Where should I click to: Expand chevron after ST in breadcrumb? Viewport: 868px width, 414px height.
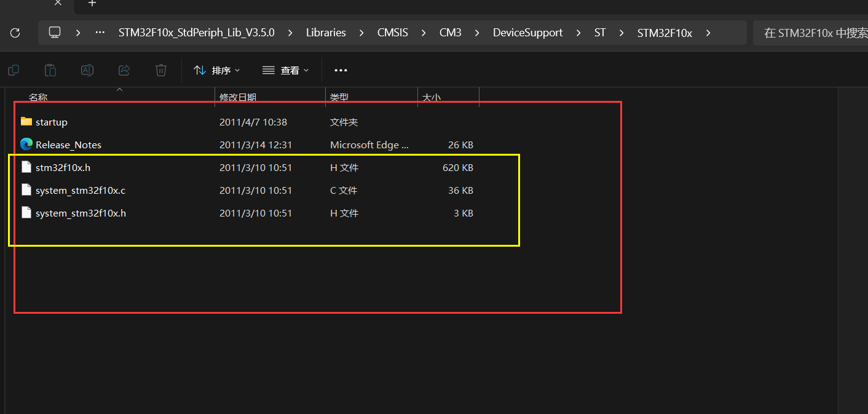pyautogui.click(x=621, y=33)
